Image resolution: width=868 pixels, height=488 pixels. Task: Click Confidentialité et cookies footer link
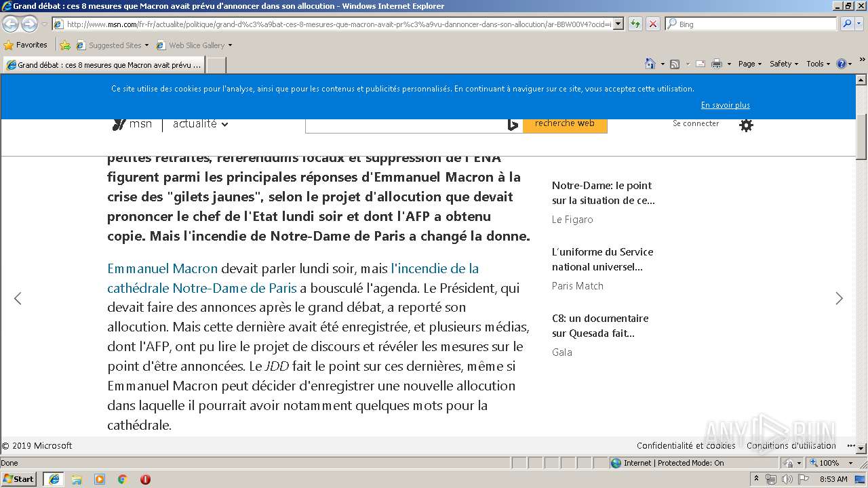click(686, 445)
